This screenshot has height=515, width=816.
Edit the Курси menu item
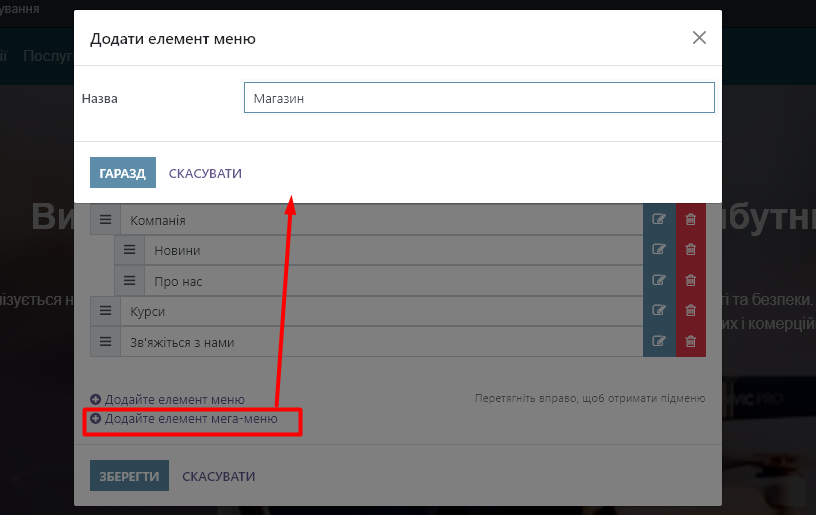pos(659,311)
